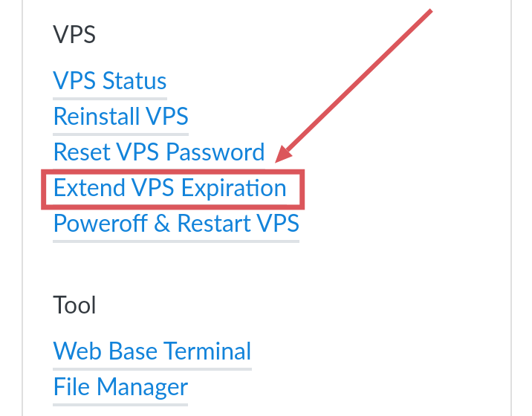Click the VPS section heading

pyautogui.click(x=74, y=35)
